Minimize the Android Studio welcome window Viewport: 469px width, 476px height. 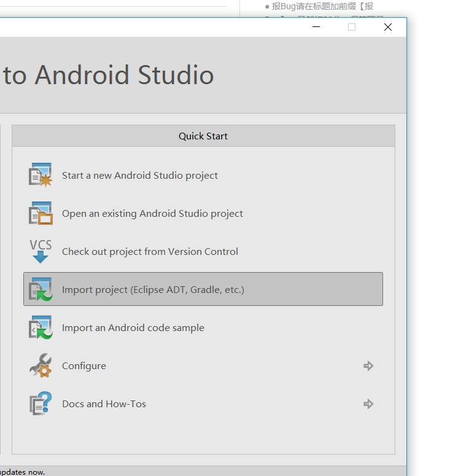point(316,27)
